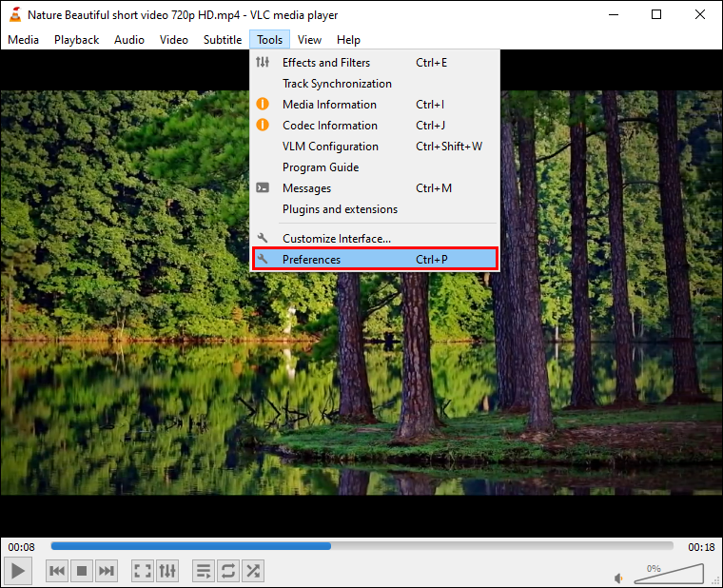
Task: Stop playback with the square button
Action: pos(82,571)
